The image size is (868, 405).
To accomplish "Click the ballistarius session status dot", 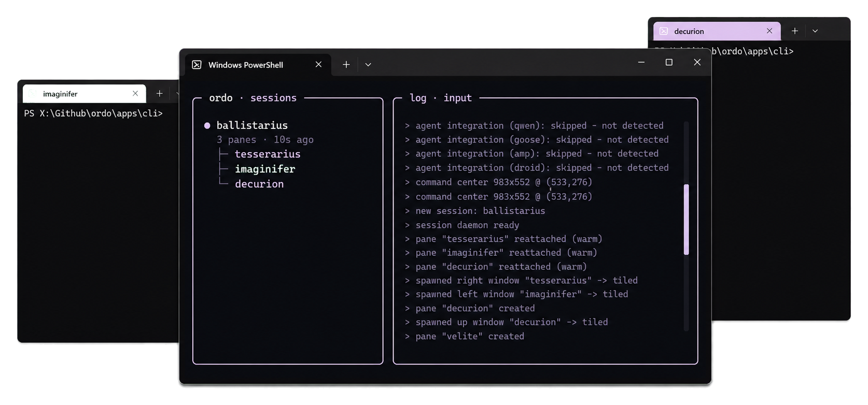I will tap(207, 125).
